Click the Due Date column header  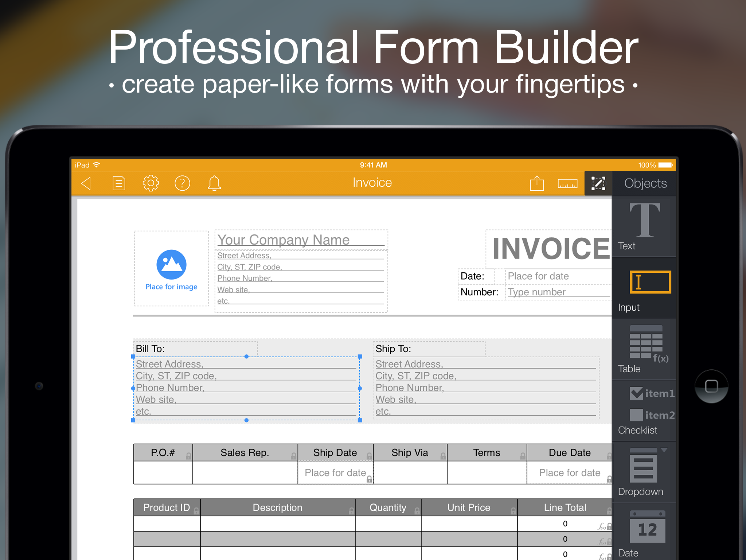(570, 452)
